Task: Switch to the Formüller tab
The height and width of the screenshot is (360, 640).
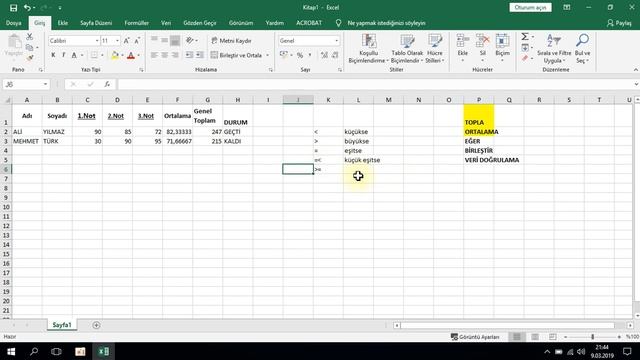Action: pyautogui.click(x=136, y=23)
